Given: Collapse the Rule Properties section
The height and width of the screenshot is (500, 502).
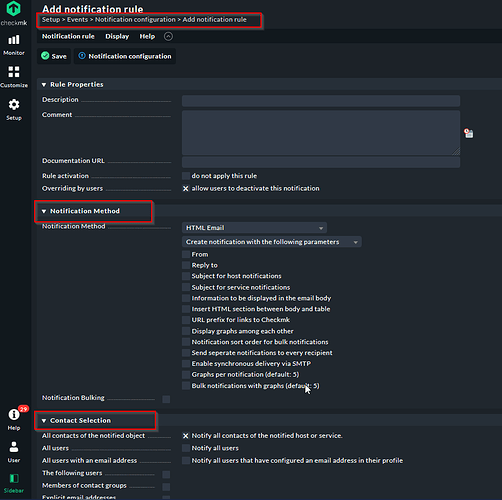Looking at the screenshot, I should pyautogui.click(x=44, y=85).
